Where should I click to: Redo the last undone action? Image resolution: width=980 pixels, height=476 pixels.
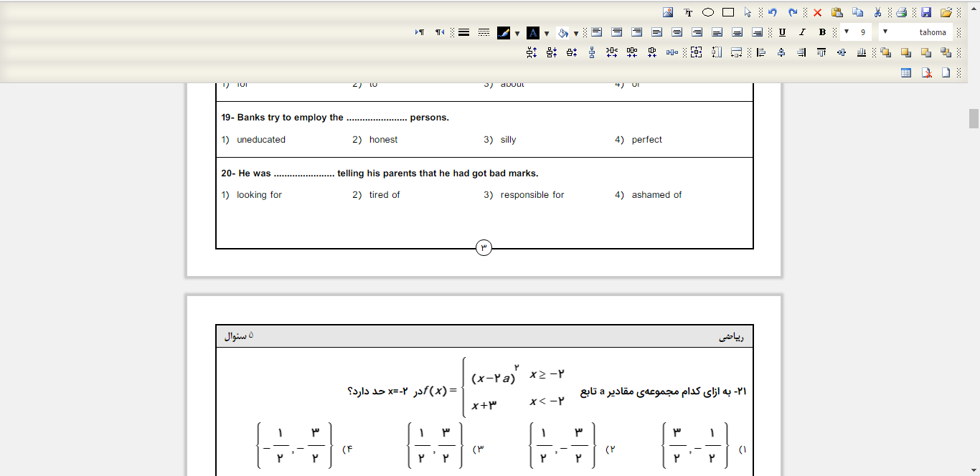pyautogui.click(x=793, y=12)
